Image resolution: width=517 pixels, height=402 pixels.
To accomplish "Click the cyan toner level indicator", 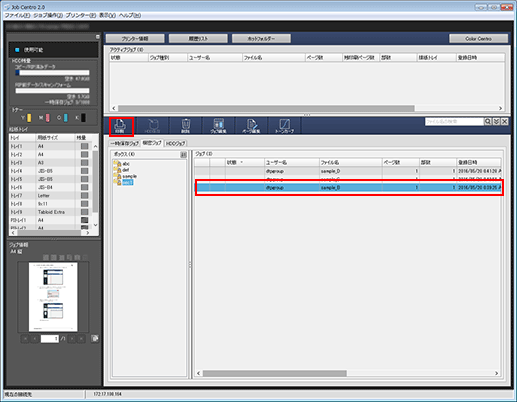I will click(66, 118).
